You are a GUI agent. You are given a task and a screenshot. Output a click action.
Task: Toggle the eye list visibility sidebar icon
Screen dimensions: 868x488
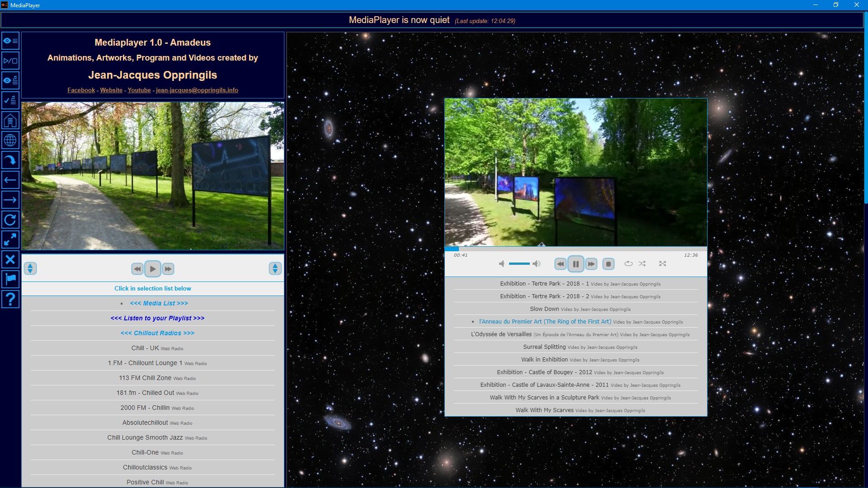click(10, 41)
